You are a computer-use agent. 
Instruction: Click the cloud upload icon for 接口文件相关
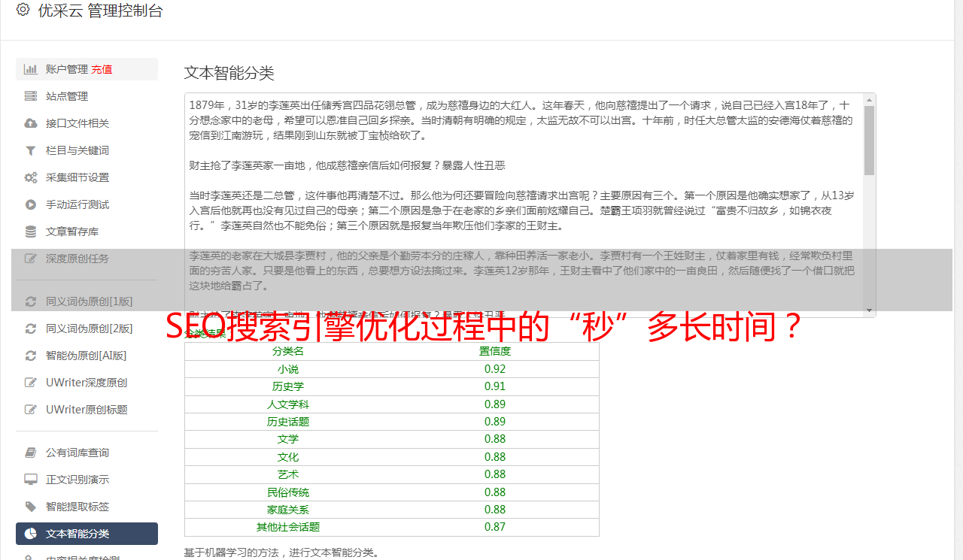pos(31,123)
